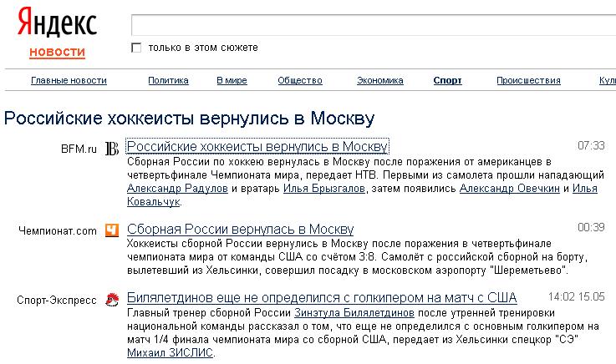The width and height of the screenshot is (616, 364).
Task: Open 'Сборная России вернулась в Москву' article
Action: tap(240, 229)
